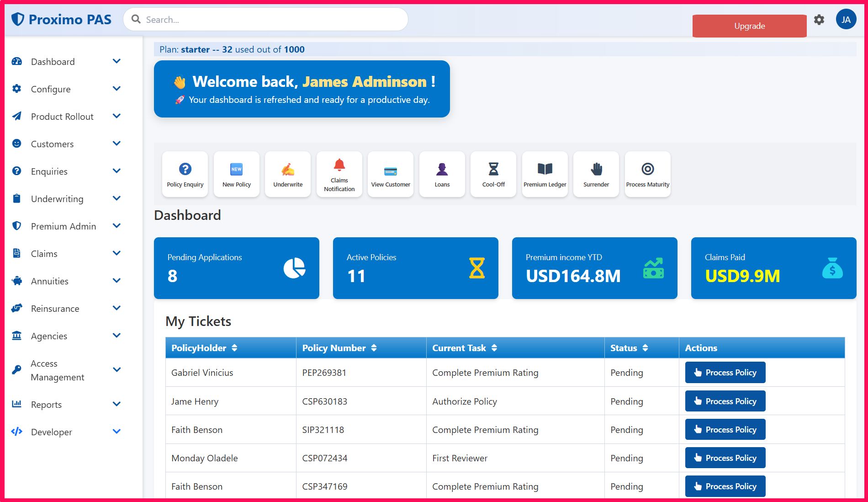Open settings via the gear icon
Screen dimensions: 868x502
819,20
